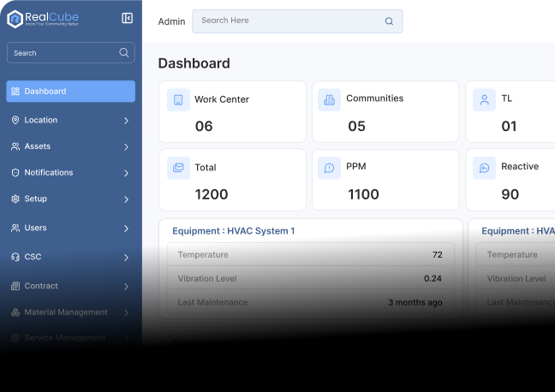
Task: Click the Reactive card title
Action: coord(520,166)
